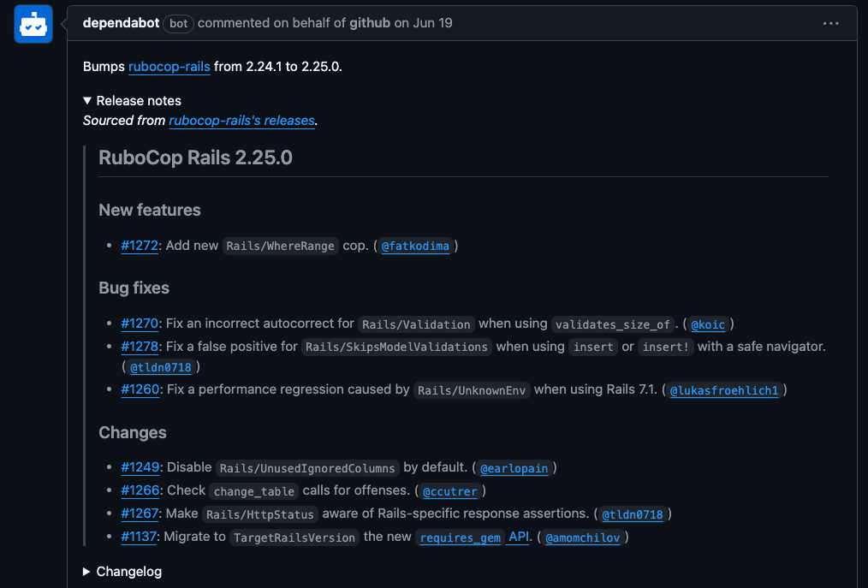Open pull request #1278 link

[140, 347]
